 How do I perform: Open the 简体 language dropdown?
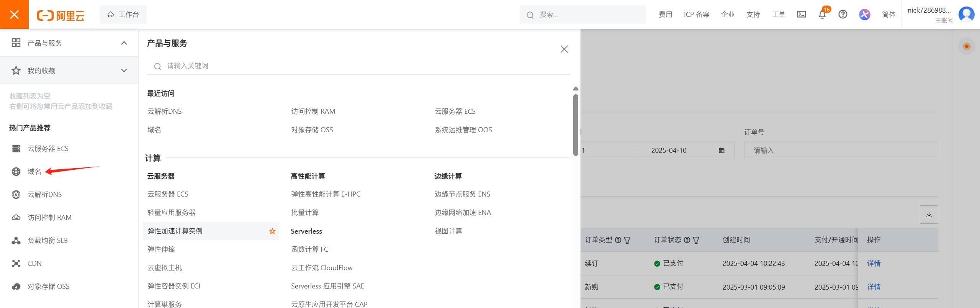[x=888, y=15]
